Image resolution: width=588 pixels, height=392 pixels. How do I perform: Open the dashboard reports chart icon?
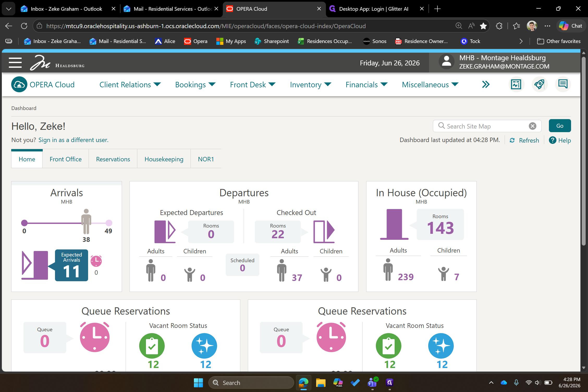(x=516, y=84)
